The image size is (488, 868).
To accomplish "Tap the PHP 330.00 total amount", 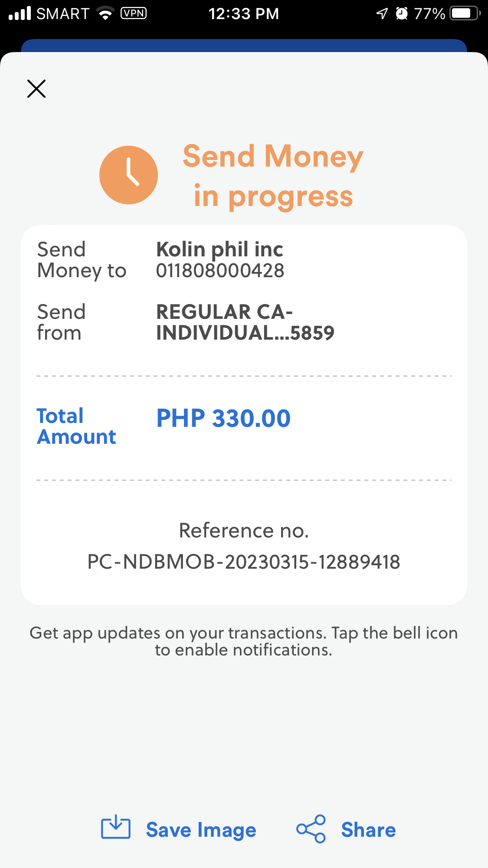I will tap(223, 419).
